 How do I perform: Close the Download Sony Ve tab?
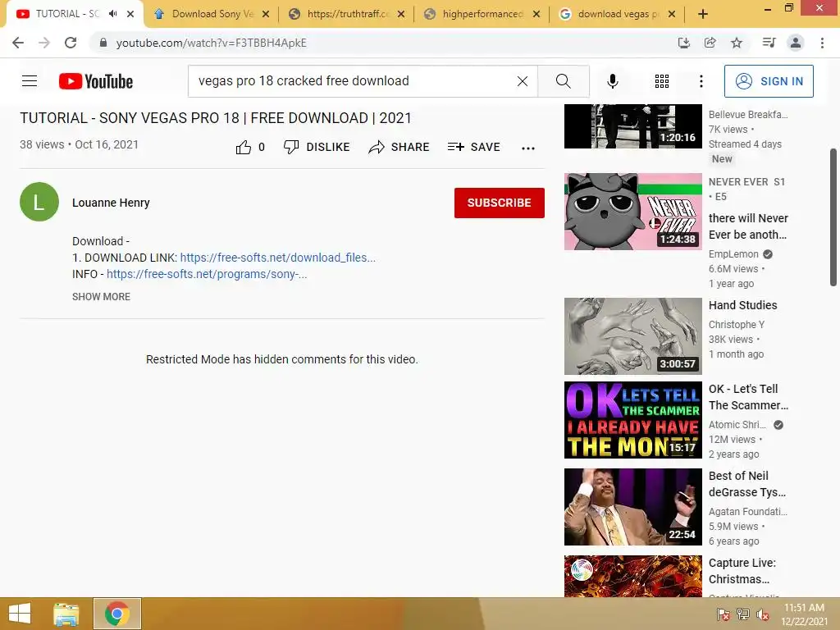[266, 14]
